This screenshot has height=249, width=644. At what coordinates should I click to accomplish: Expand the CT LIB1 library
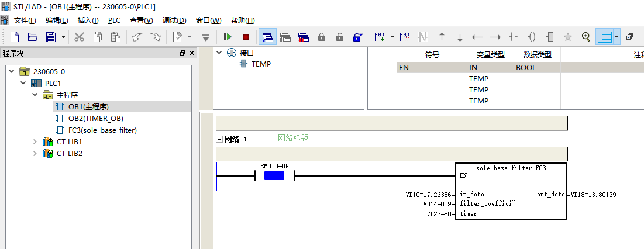(35, 142)
